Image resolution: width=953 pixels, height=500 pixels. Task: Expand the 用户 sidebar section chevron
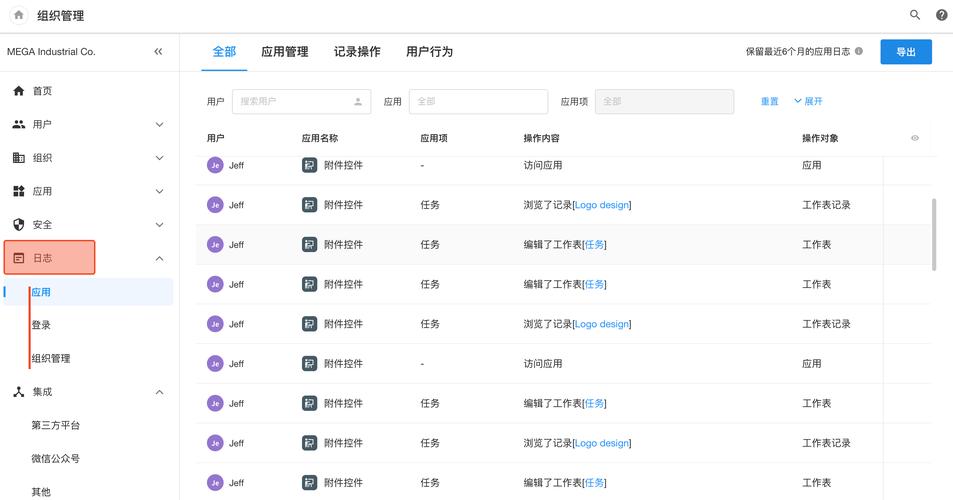pyautogui.click(x=159, y=125)
